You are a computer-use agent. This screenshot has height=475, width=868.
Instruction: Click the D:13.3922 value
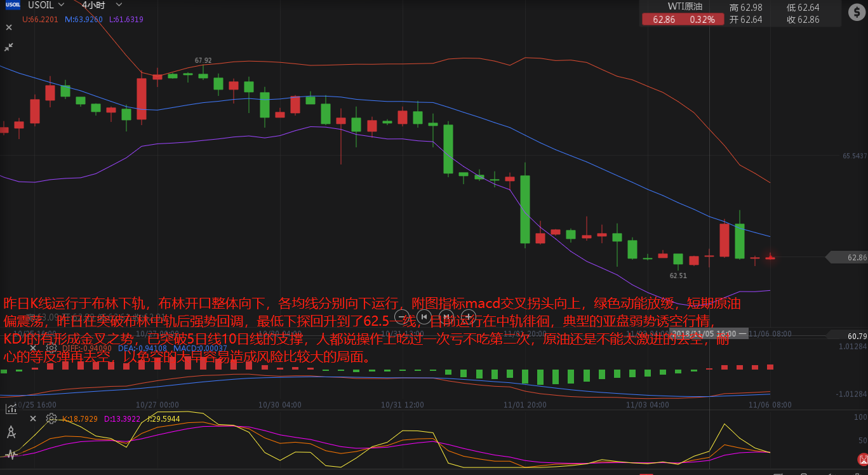pyautogui.click(x=122, y=418)
